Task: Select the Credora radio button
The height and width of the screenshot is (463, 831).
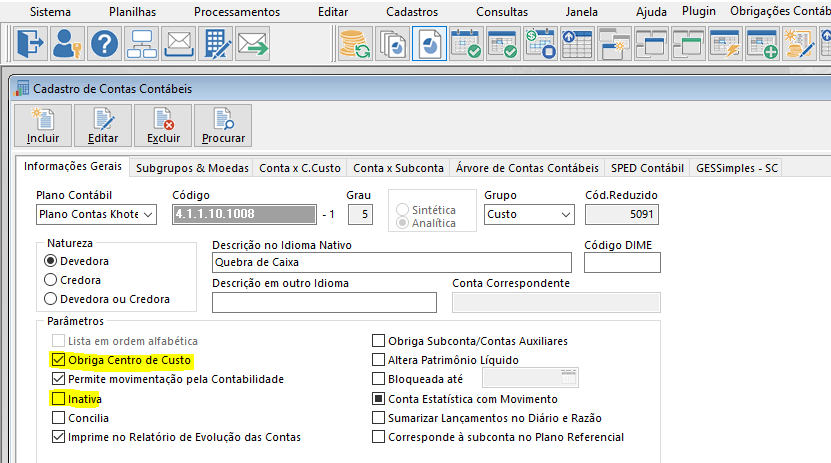Action: tap(50, 280)
